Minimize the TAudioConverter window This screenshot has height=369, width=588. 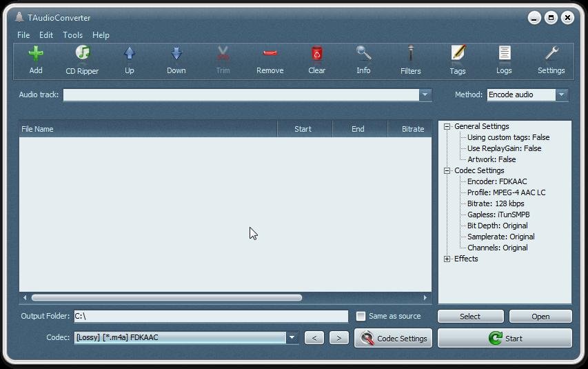pyautogui.click(x=534, y=18)
